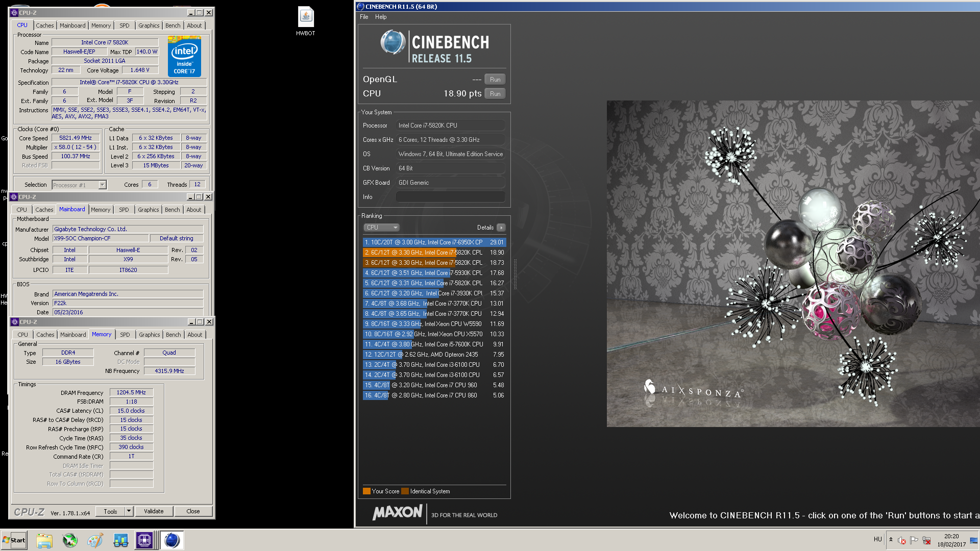The width and height of the screenshot is (980, 551).
Task: Show hidden tray icons via chevron
Action: pos(891,540)
